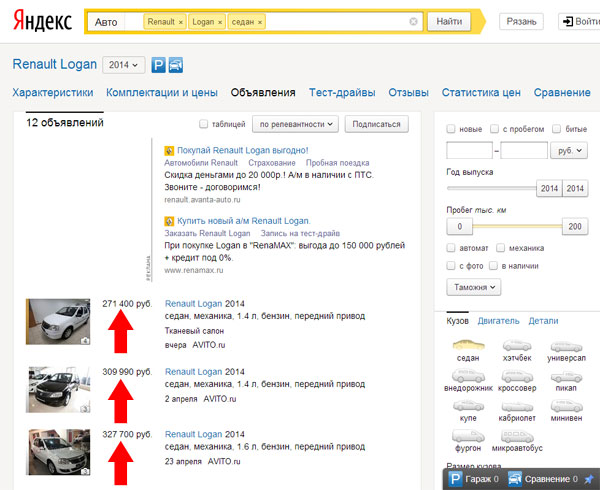
Task: Click the maximum price input field
Action: click(x=524, y=150)
